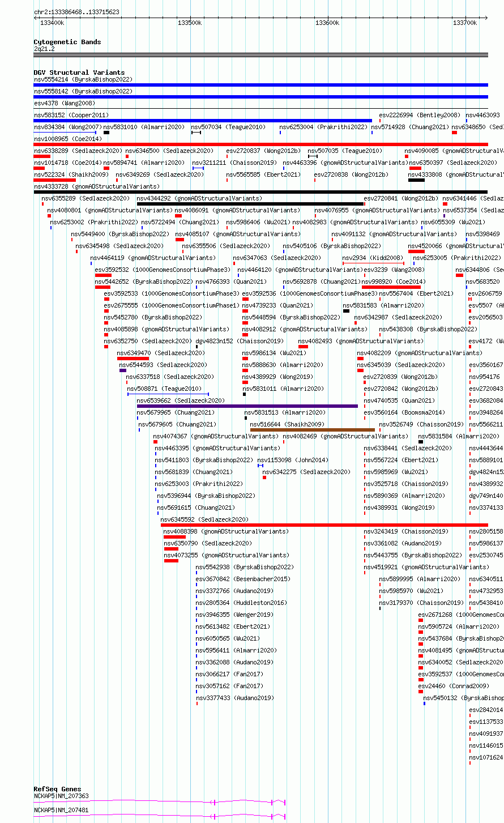This screenshot has height=823, width=504.
Task: Click the red bar of nsv998920 (Coe2014)
Action: (391, 287)
